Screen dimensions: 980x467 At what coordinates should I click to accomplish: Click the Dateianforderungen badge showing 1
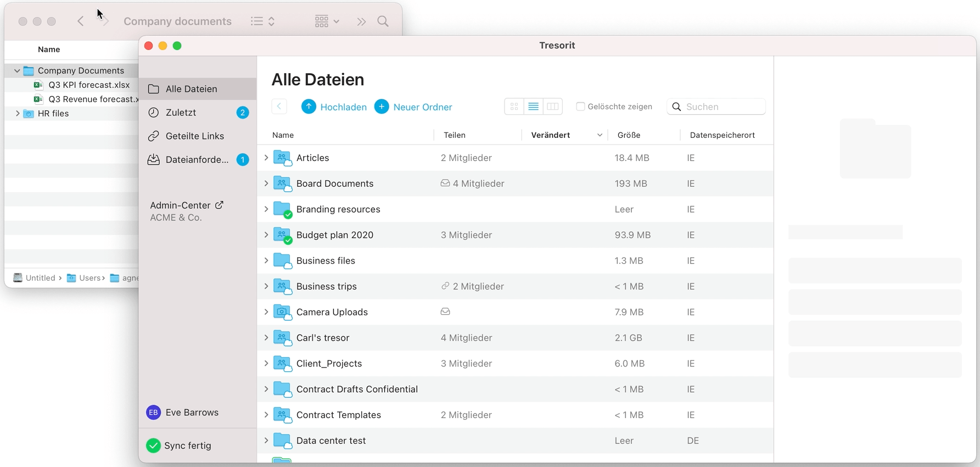tap(243, 160)
